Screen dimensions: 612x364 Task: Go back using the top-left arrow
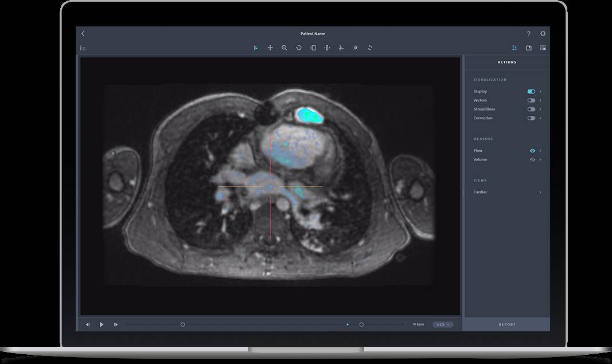click(83, 34)
